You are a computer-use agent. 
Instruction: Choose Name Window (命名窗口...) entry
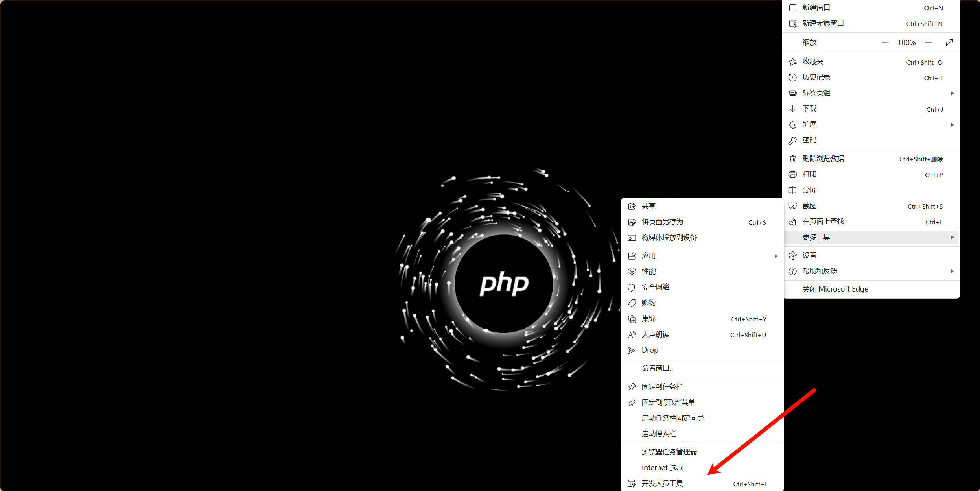pyautogui.click(x=658, y=368)
